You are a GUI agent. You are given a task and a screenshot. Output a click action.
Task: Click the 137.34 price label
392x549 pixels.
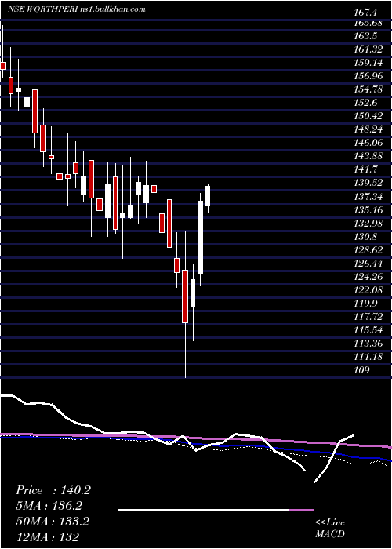[368, 196]
